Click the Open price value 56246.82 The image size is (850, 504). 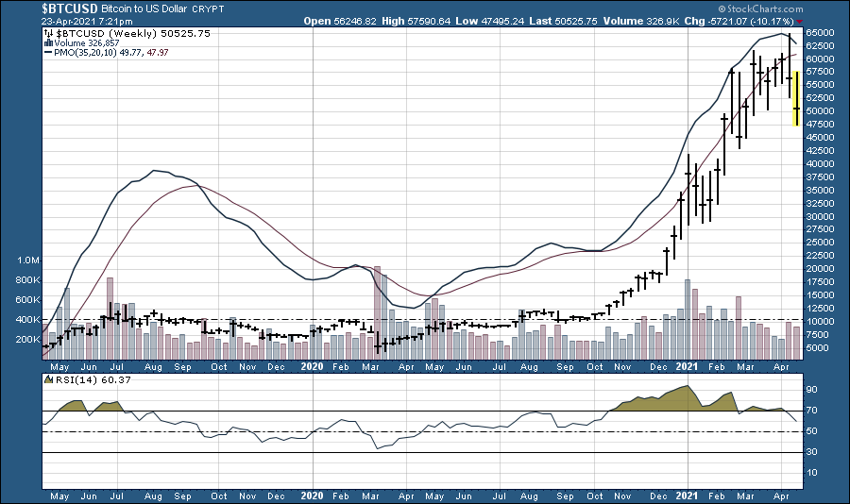click(x=356, y=20)
